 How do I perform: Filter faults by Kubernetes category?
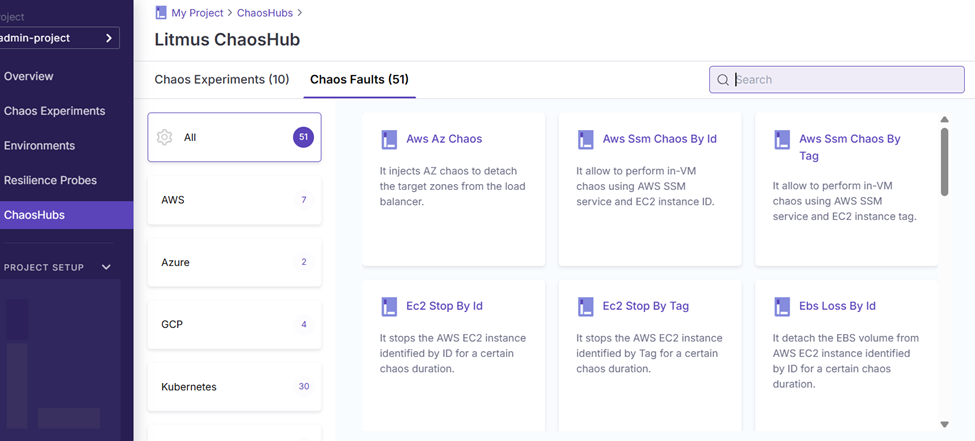point(234,386)
